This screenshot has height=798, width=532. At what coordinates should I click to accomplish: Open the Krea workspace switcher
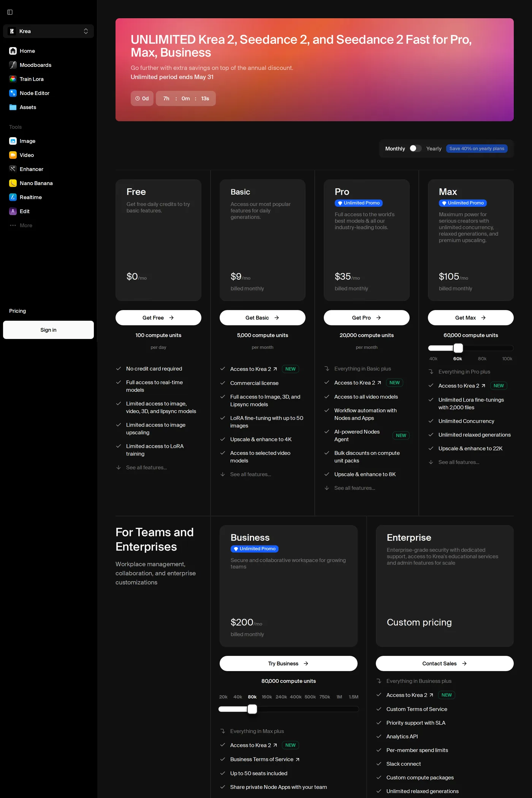coord(48,31)
